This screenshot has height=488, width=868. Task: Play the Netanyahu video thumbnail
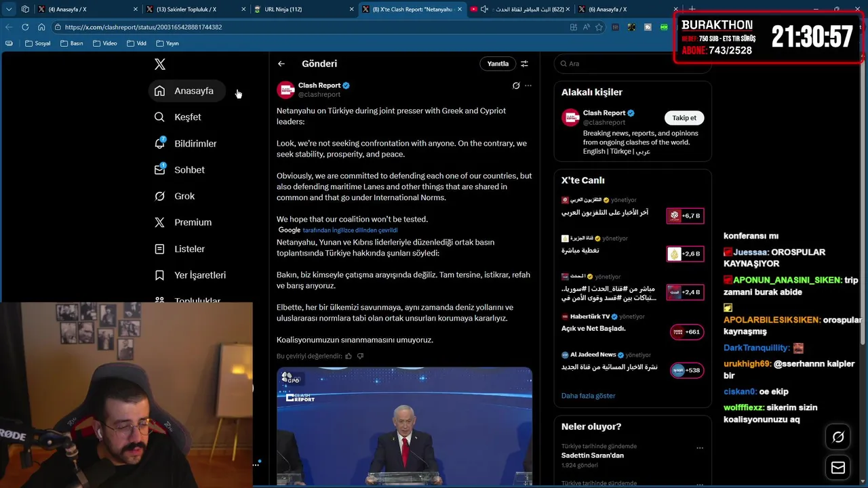pos(404,426)
